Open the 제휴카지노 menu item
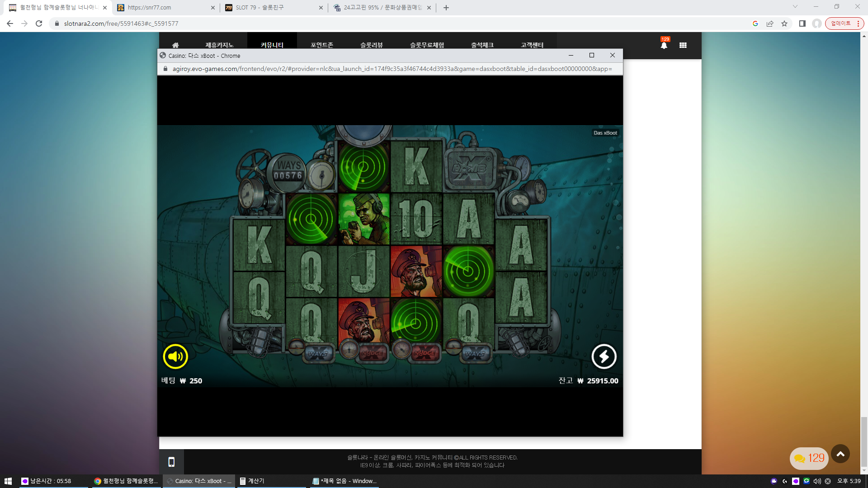868x488 pixels. pyautogui.click(x=219, y=45)
